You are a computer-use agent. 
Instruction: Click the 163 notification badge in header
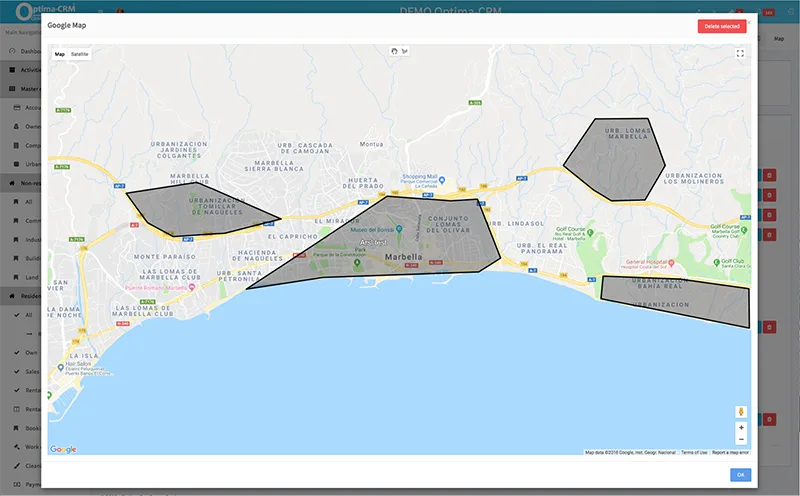click(x=769, y=12)
